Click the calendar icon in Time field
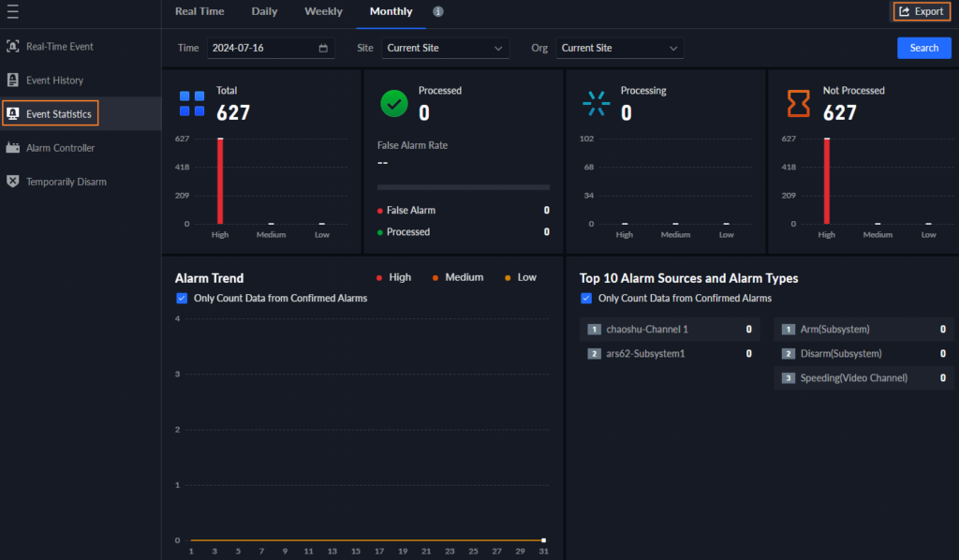 pos(323,48)
